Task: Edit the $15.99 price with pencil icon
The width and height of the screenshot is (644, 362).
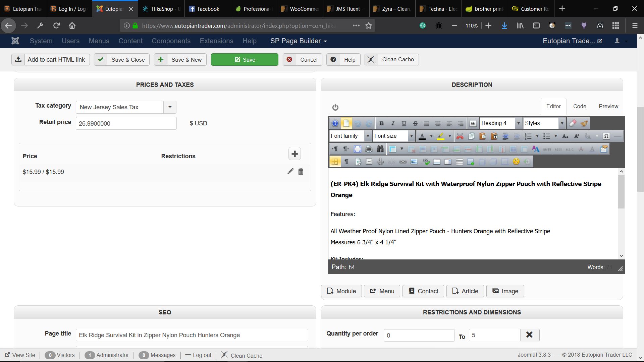Action: 290,172
